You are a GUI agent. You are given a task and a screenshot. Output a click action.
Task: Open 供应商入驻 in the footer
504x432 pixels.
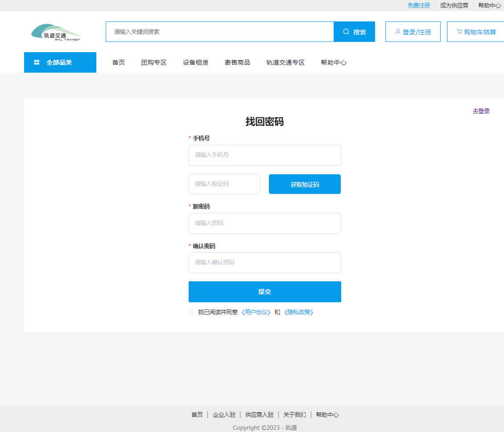259,415
